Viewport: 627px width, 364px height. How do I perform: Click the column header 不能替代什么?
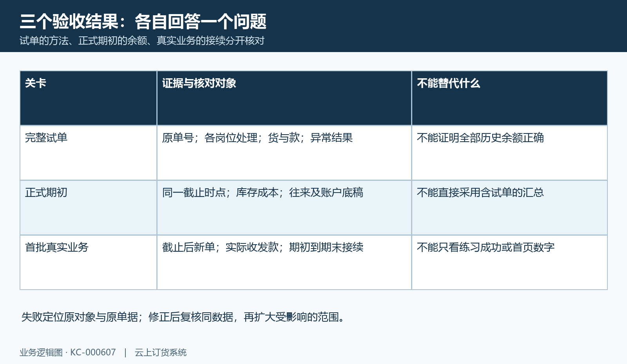click(509, 98)
